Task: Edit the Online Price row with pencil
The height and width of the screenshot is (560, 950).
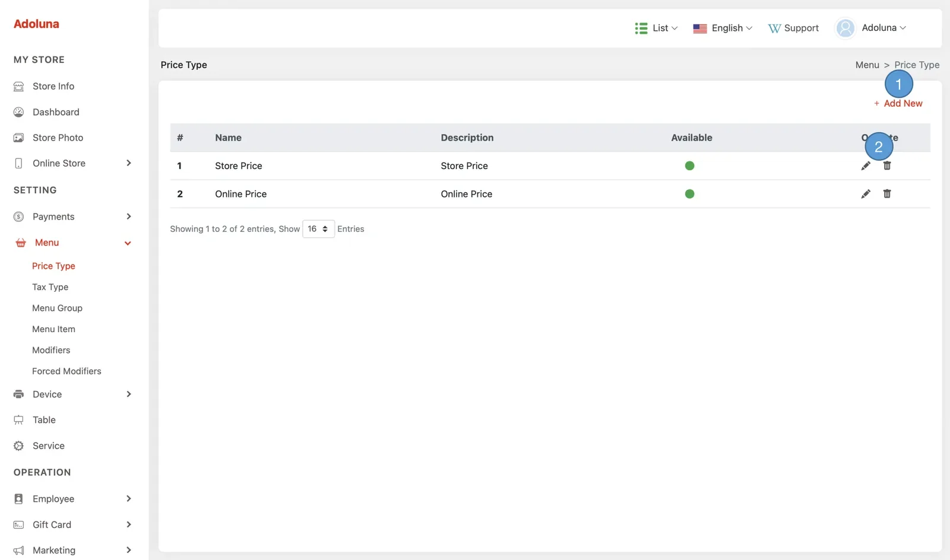Action: [x=866, y=194]
